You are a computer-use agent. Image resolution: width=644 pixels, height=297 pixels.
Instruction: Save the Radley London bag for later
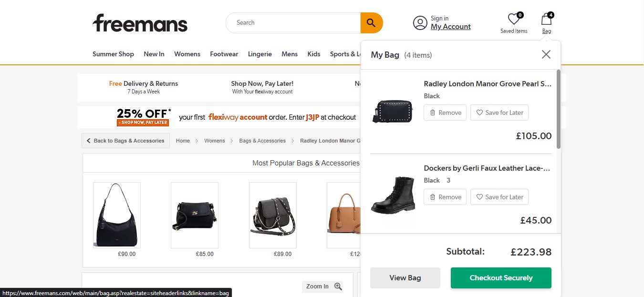499,113
